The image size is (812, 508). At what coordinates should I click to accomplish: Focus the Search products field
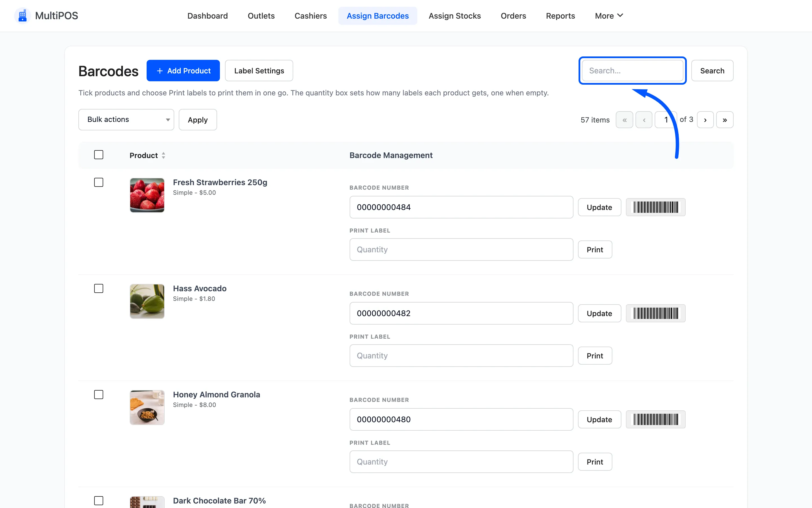click(x=632, y=71)
